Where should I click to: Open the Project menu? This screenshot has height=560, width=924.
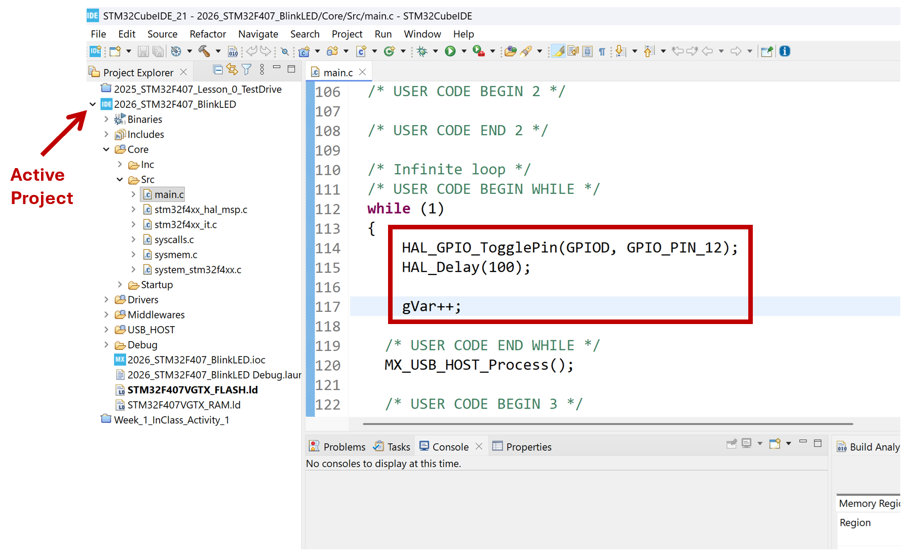[347, 34]
